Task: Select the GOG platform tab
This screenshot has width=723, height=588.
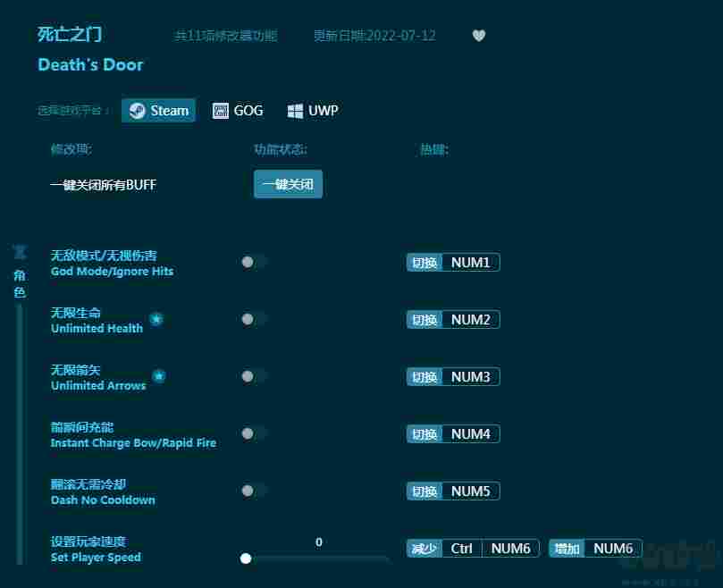Action: coord(238,111)
